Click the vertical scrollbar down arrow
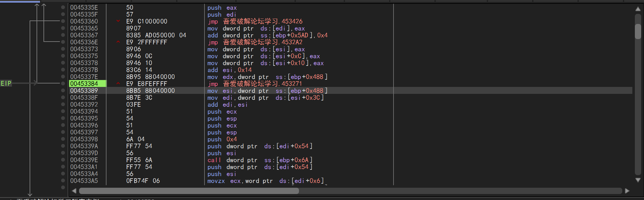This screenshot has width=644, height=200. (638, 180)
